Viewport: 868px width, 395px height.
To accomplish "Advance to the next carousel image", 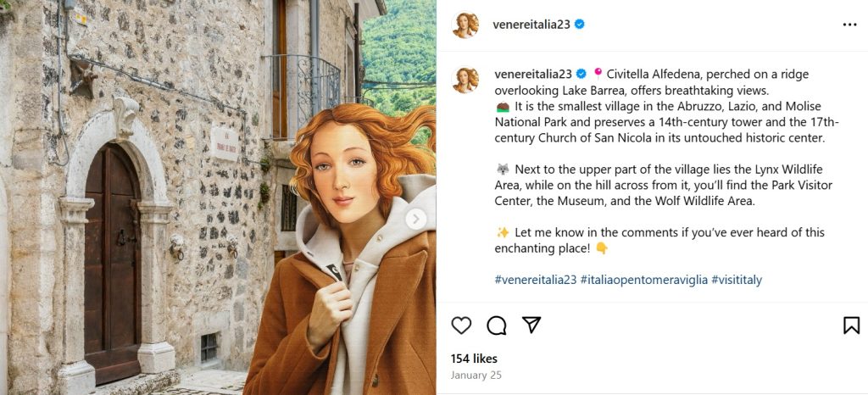I will click(415, 219).
